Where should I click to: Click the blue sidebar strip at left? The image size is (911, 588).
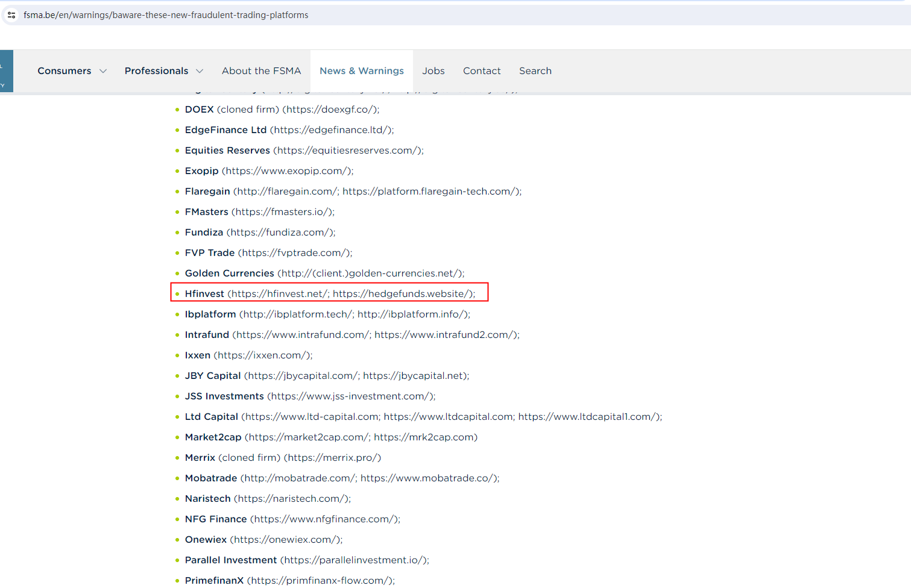[x=6, y=71]
